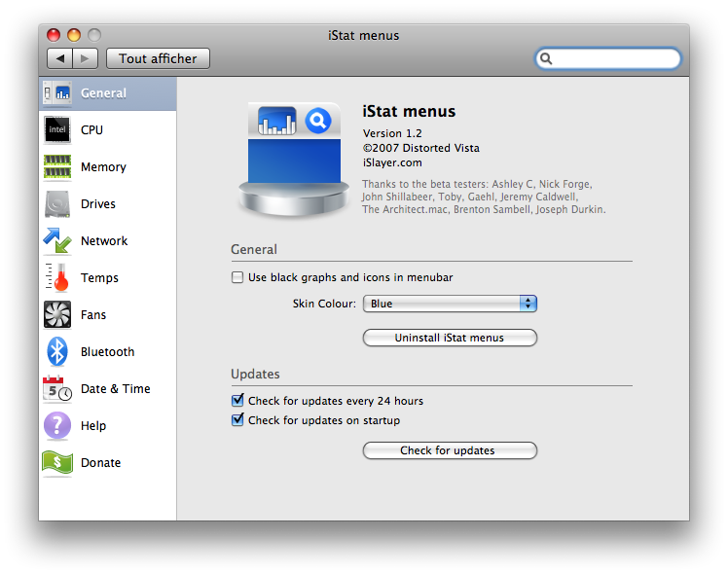Open the Help pane label
Viewport: 728px width, 574px height.
pyautogui.click(x=93, y=425)
